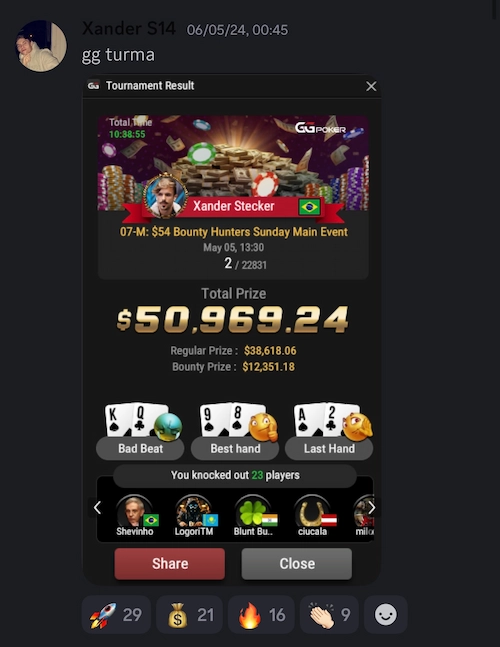This screenshot has height=647, width=500.
Task: Toggle the fire reaction showing 16
Action: coord(261,615)
